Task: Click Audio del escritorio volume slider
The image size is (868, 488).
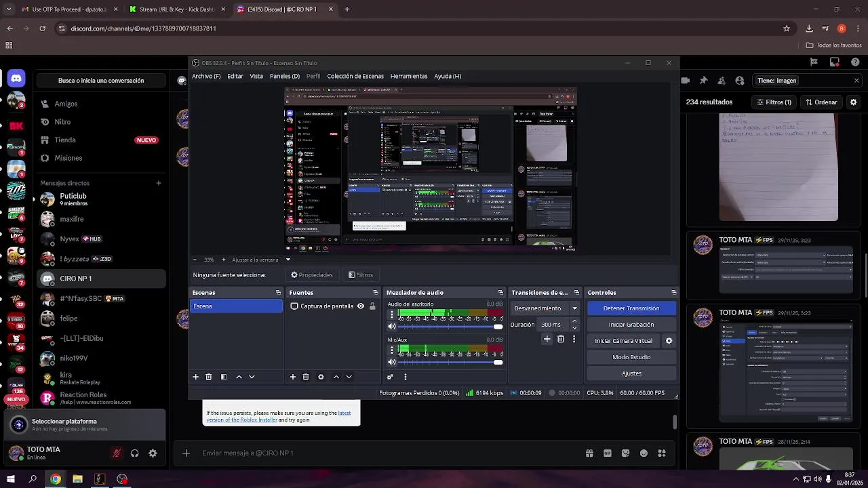Action: (x=451, y=327)
